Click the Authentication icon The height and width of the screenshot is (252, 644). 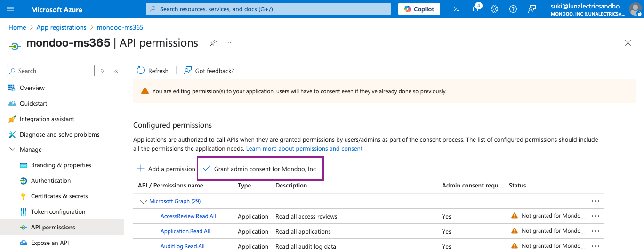(23, 180)
